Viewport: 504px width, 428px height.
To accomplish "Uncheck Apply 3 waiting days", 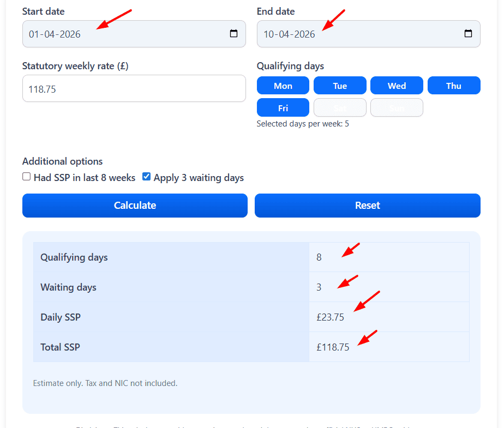I will coord(146,177).
